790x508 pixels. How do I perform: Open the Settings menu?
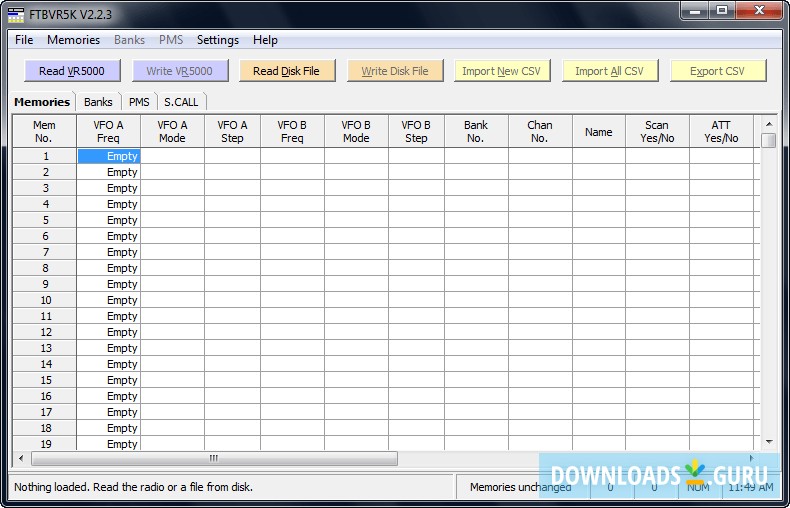pyautogui.click(x=218, y=40)
